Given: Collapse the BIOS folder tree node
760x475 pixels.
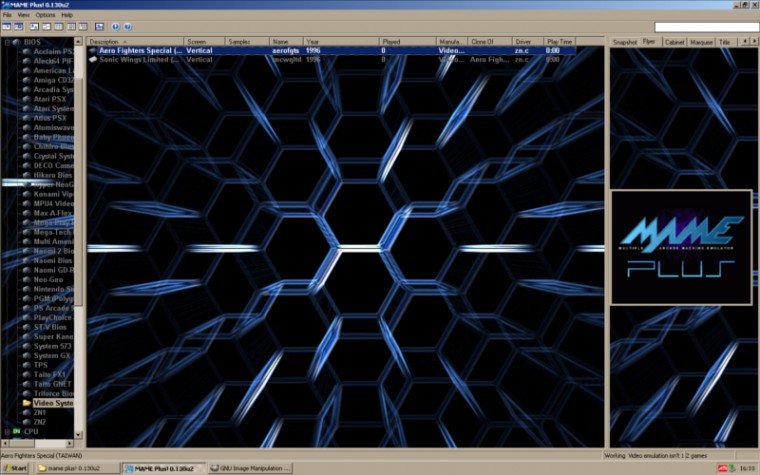Looking at the screenshot, I should 7,42.
